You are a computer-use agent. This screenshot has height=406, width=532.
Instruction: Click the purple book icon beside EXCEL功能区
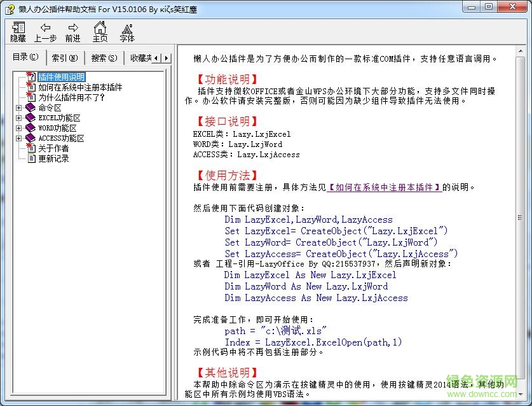31,118
